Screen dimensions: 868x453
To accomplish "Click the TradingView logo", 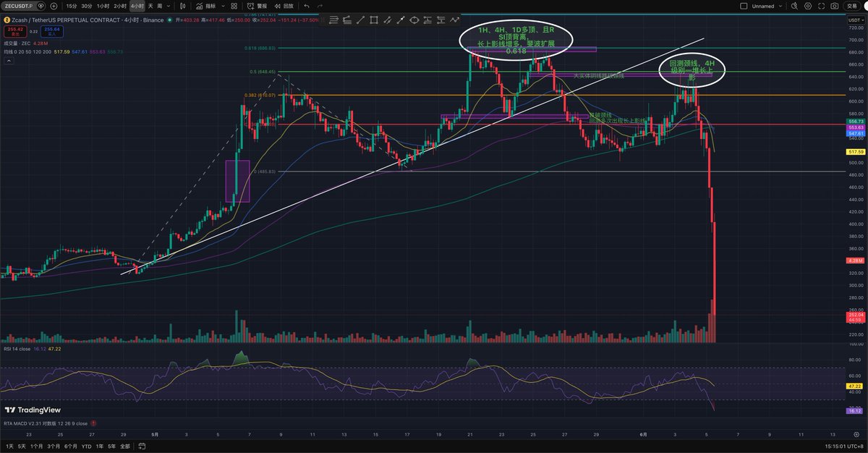I will [31, 409].
